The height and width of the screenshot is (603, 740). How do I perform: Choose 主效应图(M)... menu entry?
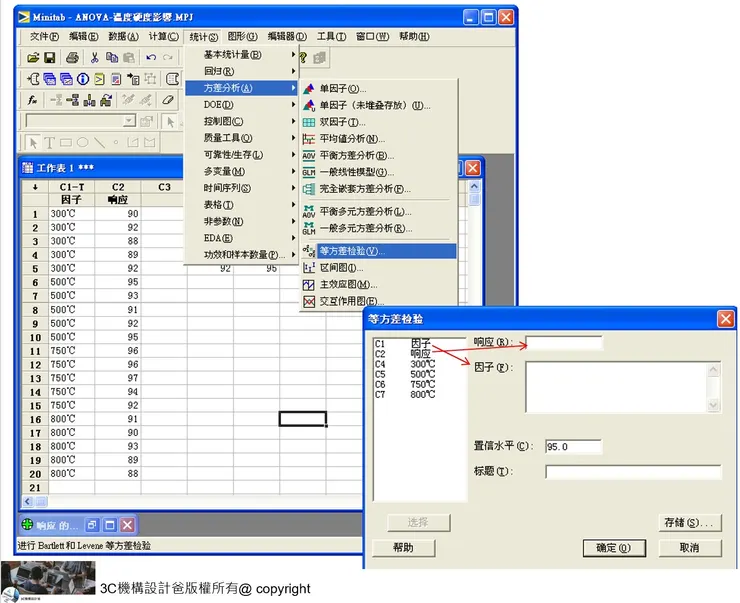(379, 285)
